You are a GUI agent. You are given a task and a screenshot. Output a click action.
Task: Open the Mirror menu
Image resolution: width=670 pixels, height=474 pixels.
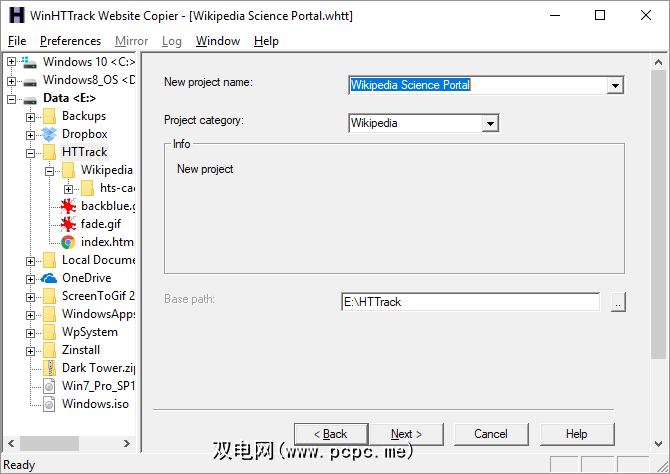click(132, 41)
